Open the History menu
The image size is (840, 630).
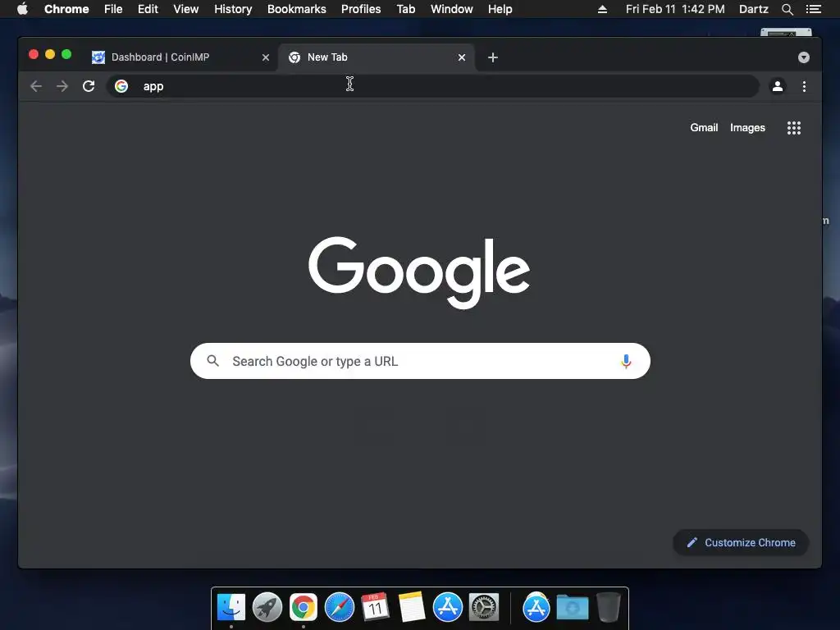[x=233, y=9]
